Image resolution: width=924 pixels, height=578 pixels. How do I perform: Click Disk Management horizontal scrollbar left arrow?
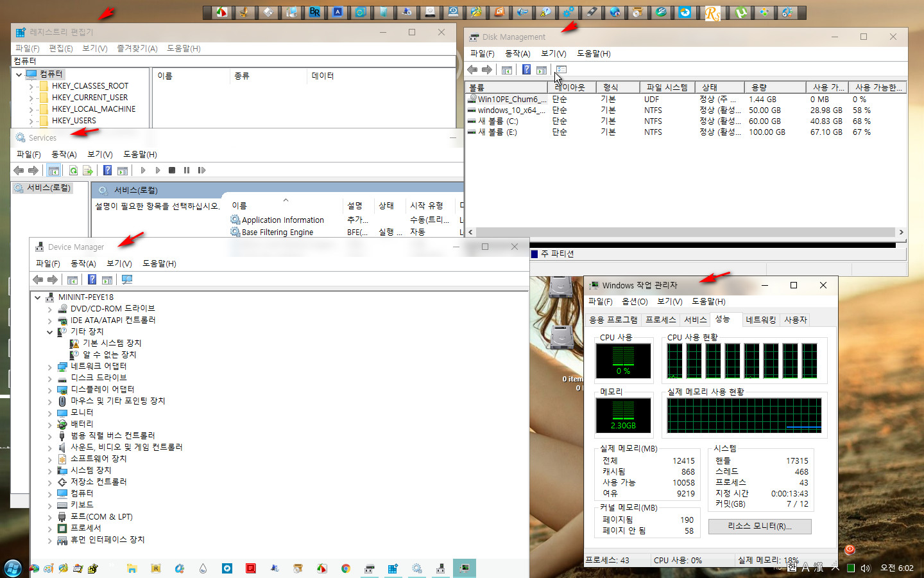(x=471, y=232)
